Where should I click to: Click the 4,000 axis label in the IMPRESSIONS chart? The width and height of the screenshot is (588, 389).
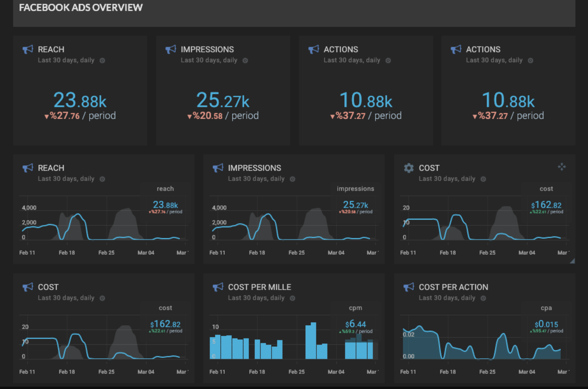click(x=219, y=208)
